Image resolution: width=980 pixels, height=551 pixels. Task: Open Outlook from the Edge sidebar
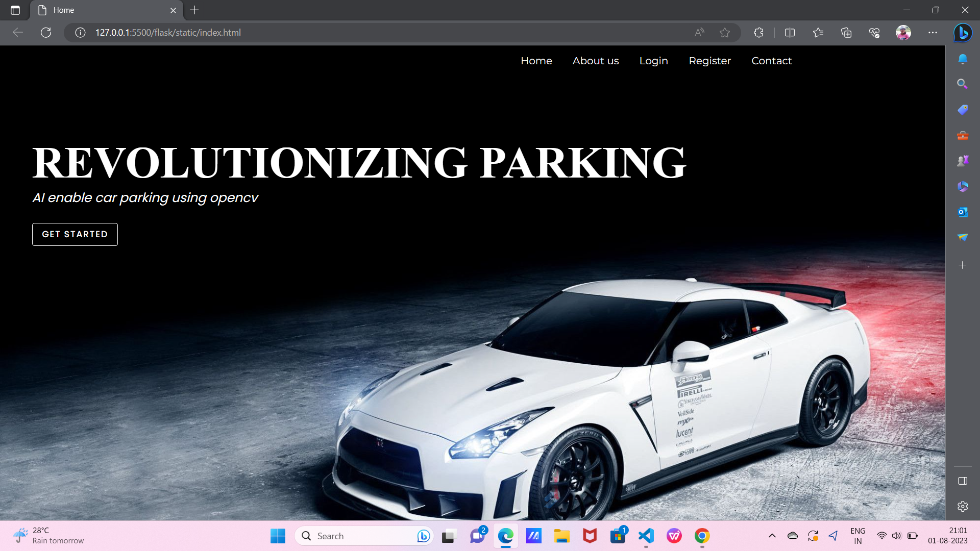[963, 212]
